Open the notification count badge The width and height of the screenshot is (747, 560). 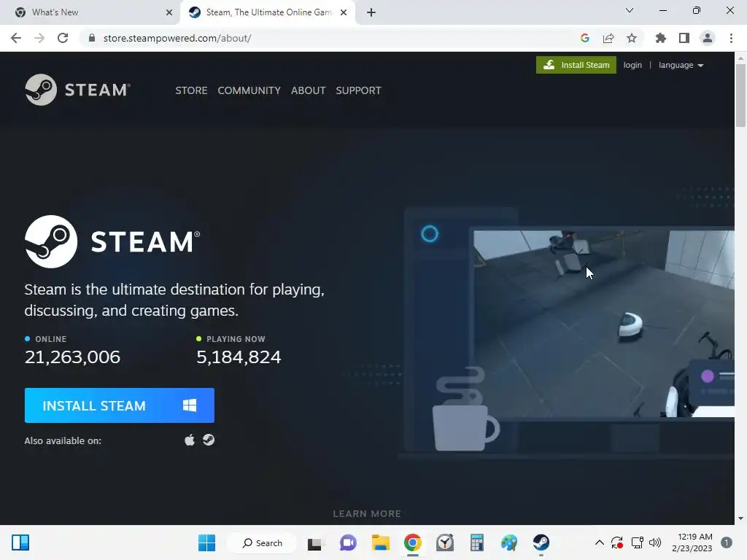pyautogui.click(x=727, y=542)
